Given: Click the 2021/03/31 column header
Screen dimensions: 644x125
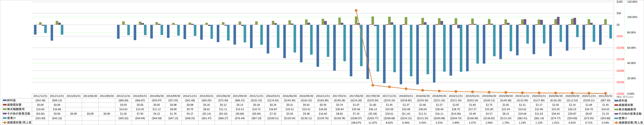Looking at the screenshot, I should click(x=605, y=96).
